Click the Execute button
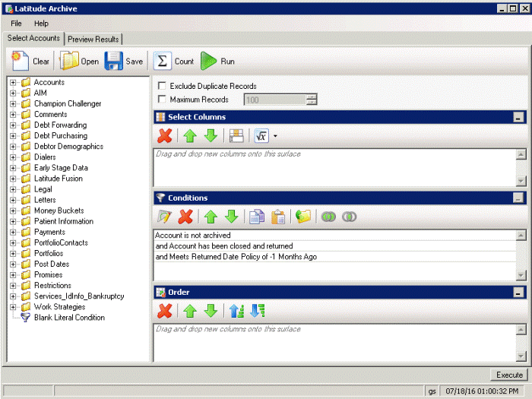The width and height of the screenshot is (532, 399). [509, 375]
